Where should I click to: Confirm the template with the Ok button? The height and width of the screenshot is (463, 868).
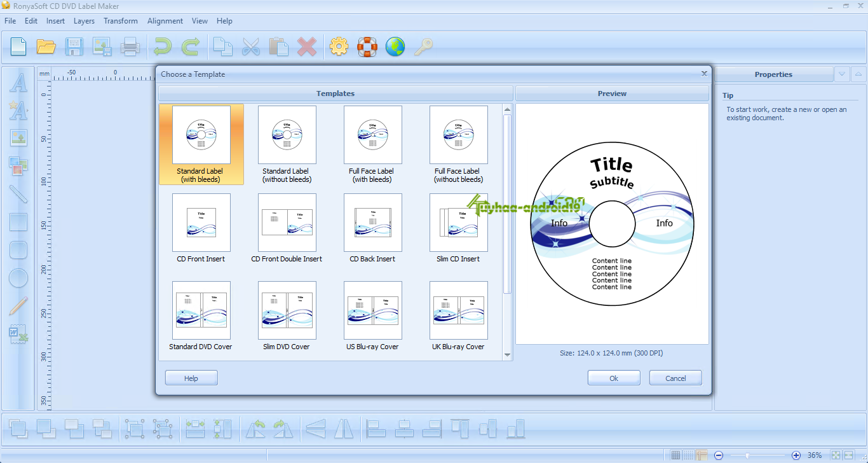click(614, 378)
